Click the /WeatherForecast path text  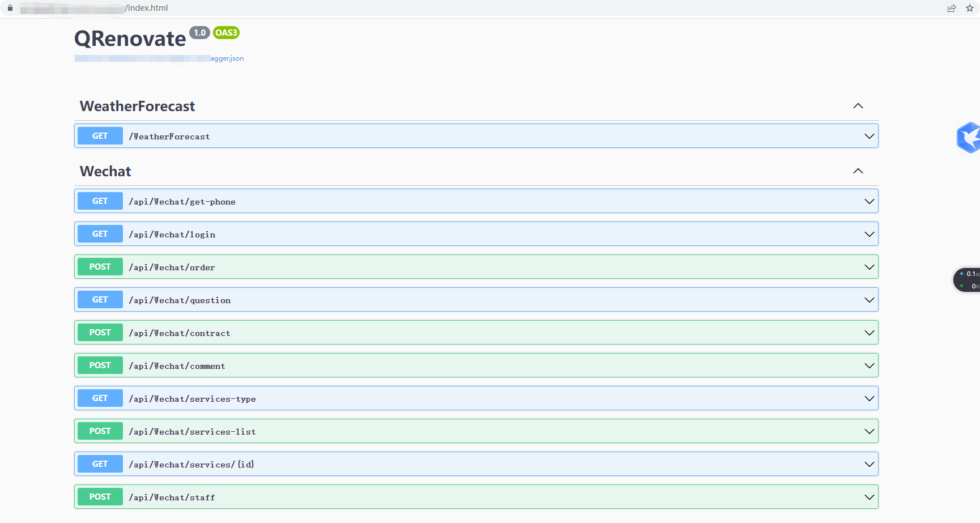click(x=169, y=137)
